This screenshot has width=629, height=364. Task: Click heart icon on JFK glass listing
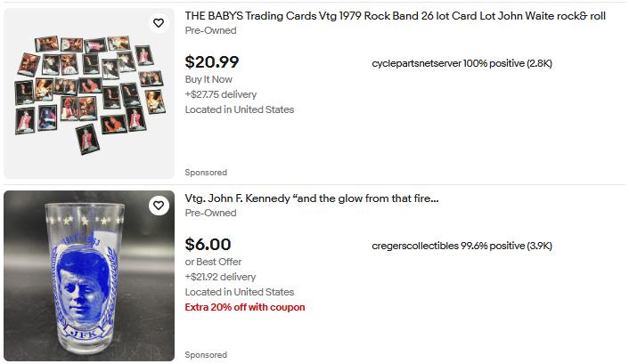coord(159,206)
